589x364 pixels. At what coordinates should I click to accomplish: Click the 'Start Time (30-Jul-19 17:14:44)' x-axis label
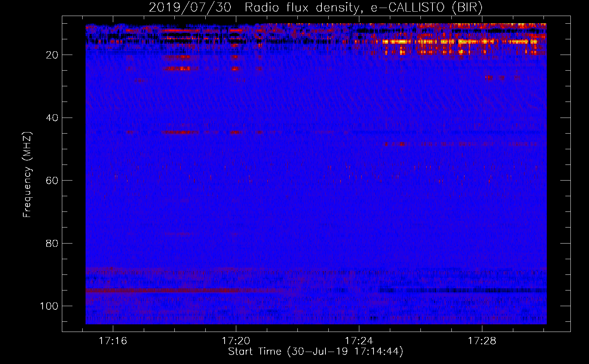316,352
